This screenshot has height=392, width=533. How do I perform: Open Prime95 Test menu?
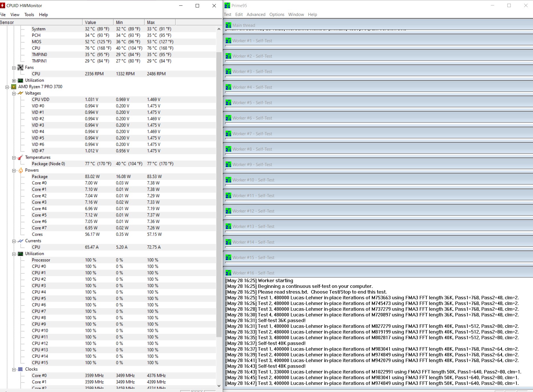click(x=228, y=15)
